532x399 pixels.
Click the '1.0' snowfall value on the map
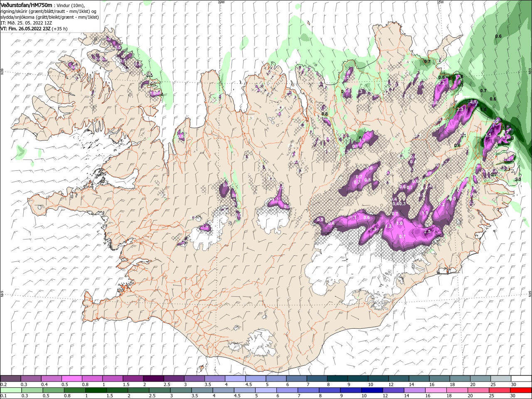click(x=399, y=223)
